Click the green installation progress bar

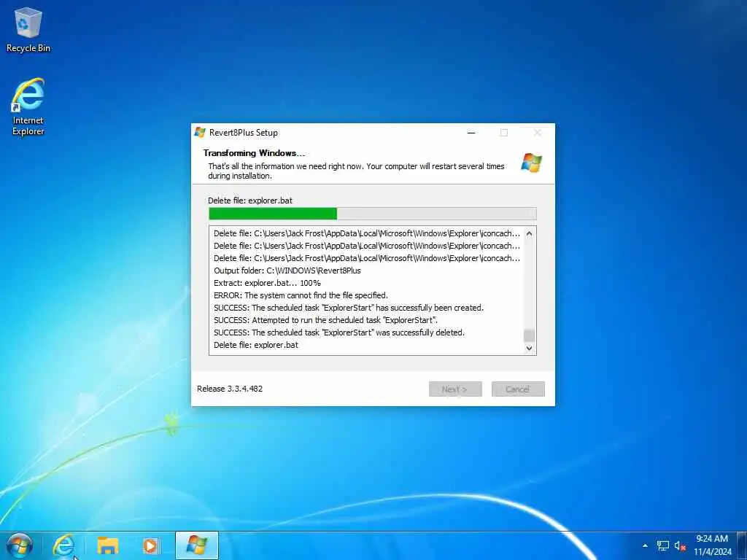tap(373, 214)
